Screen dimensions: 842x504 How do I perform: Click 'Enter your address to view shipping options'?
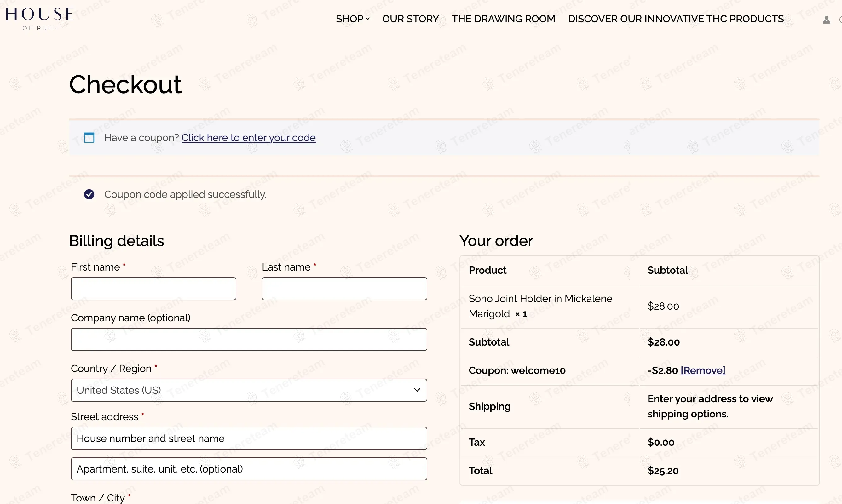[710, 406]
